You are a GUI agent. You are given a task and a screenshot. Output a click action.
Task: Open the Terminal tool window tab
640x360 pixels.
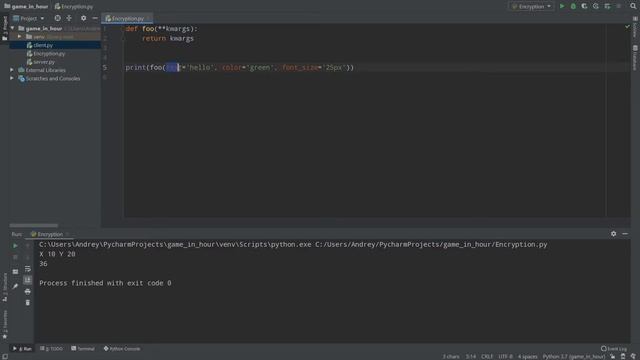tap(83, 349)
